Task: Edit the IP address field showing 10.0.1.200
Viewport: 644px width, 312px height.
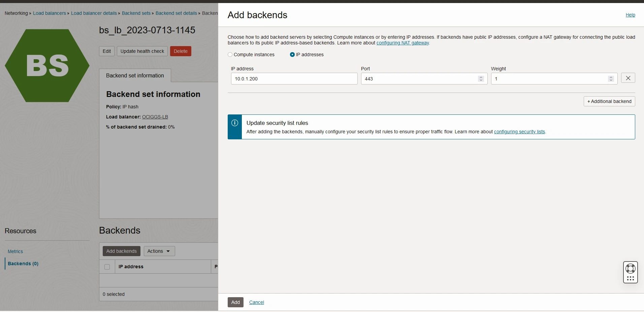Action: tap(294, 78)
